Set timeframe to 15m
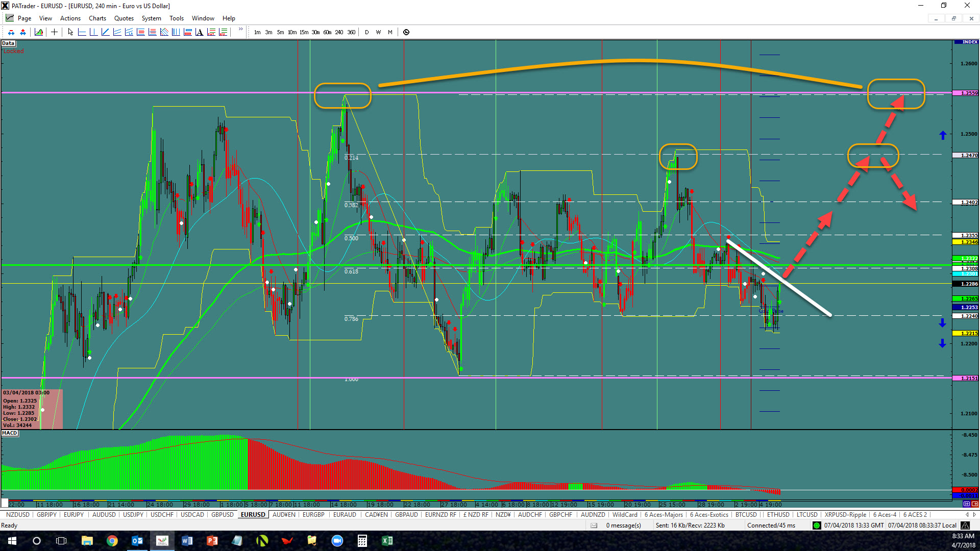 [x=304, y=32]
